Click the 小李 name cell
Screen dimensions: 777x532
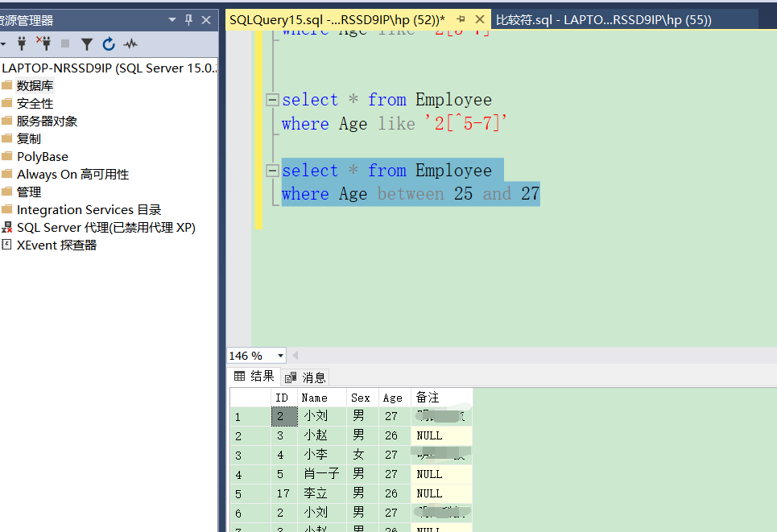[x=321, y=456]
